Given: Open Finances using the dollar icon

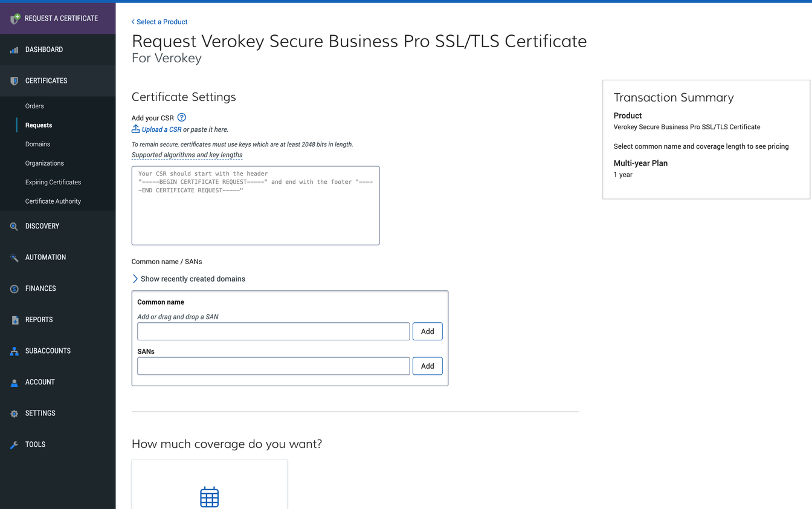Looking at the screenshot, I should tap(13, 288).
